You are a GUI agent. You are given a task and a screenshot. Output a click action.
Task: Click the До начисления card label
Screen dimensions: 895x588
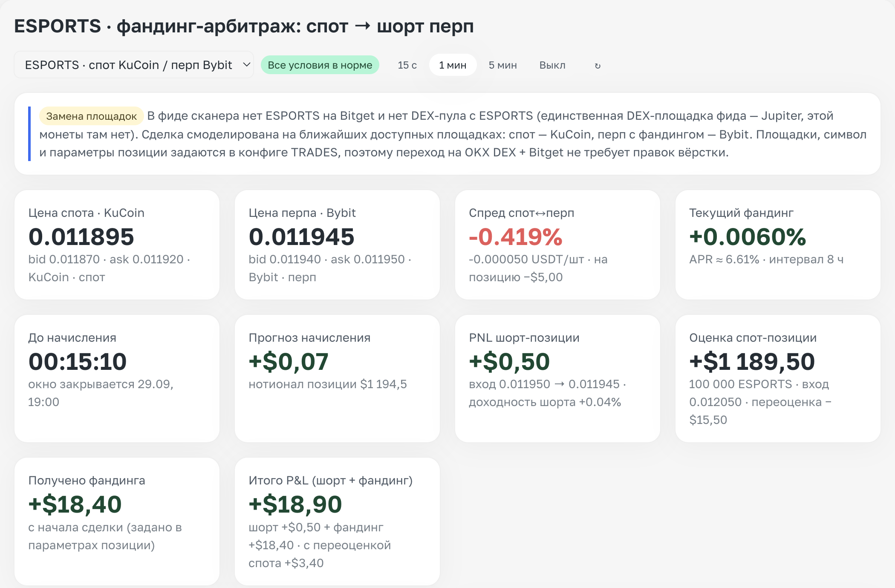pyautogui.click(x=72, y=337)
